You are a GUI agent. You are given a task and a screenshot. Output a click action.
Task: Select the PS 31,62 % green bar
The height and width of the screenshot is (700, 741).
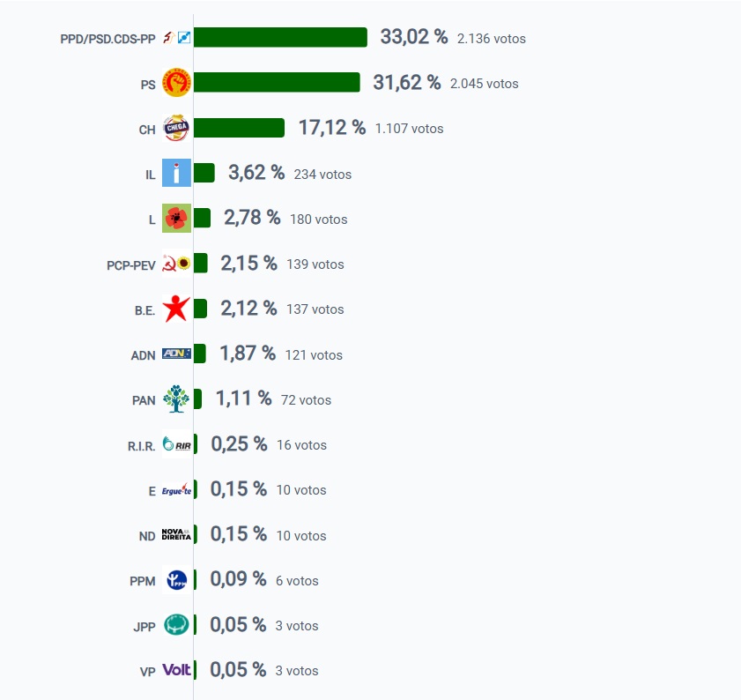tap(277, 82)
